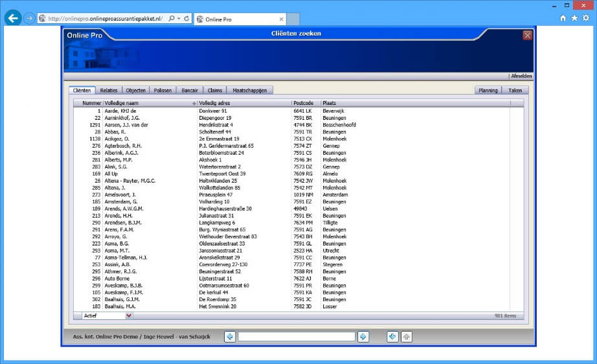The height and width of the screenshot is (364, 597).
Task: Click postcode 1019 NM
Action: pos(303,195)
